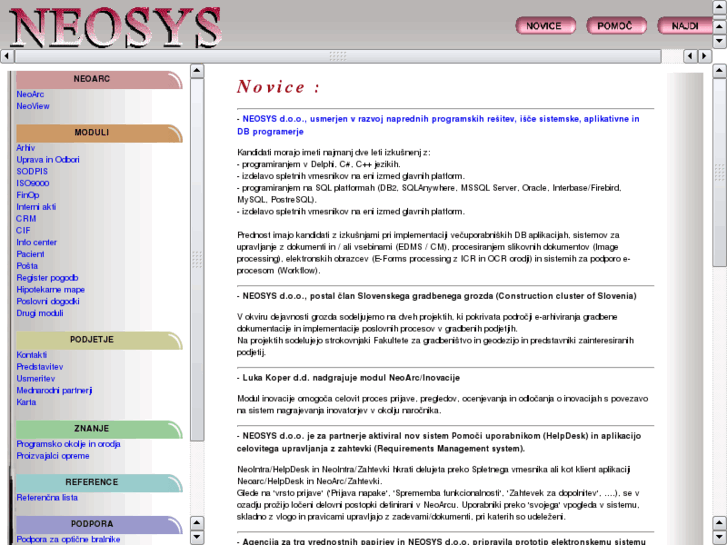Open the Pacient link
This screenshot has width=727, height=545.
[31, 254]
